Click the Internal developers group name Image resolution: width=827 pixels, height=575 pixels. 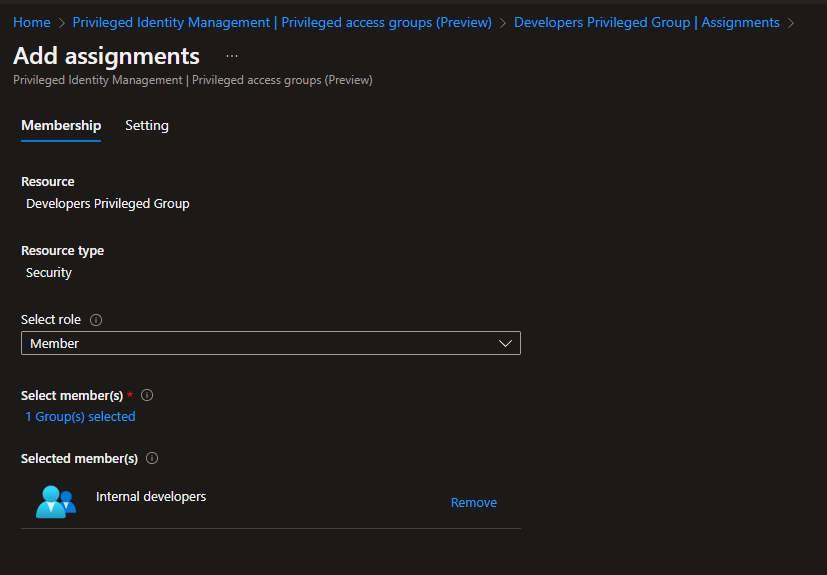(x=151, y=497)
